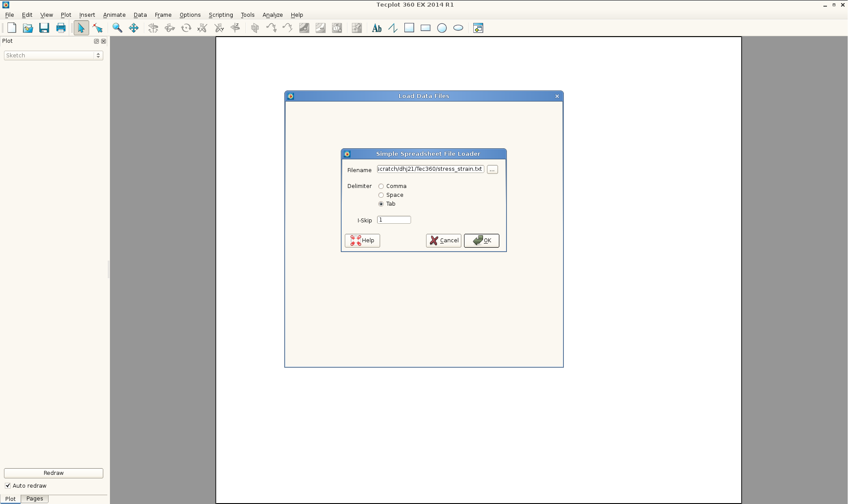Click the filename browse ellipsis button
Screen dimensions: 853x504
click(492, 169)
